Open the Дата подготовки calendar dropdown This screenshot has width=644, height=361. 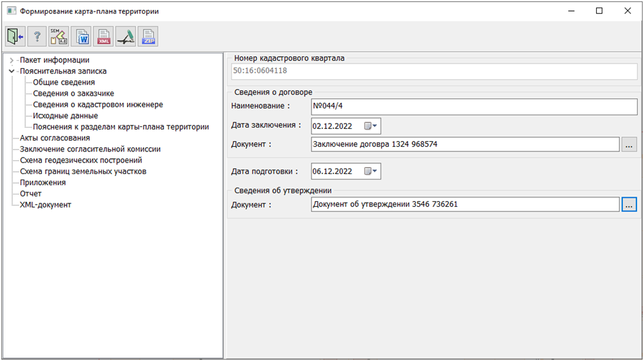pos(371,171)
